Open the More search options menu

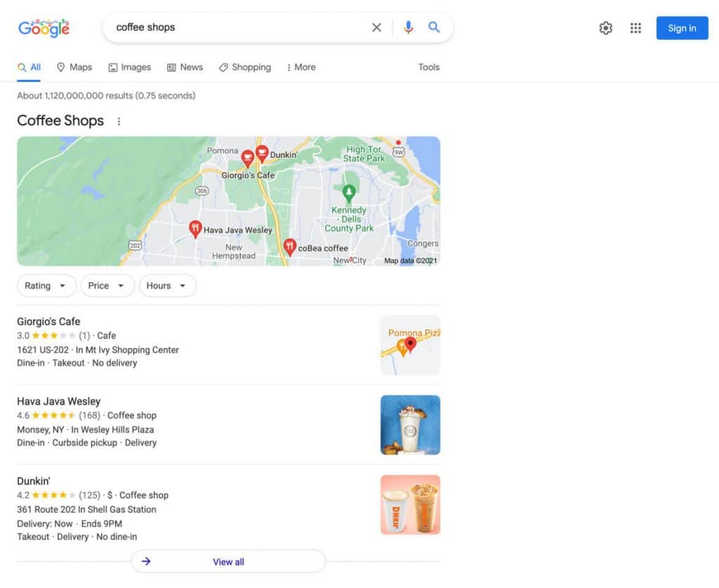301,67
